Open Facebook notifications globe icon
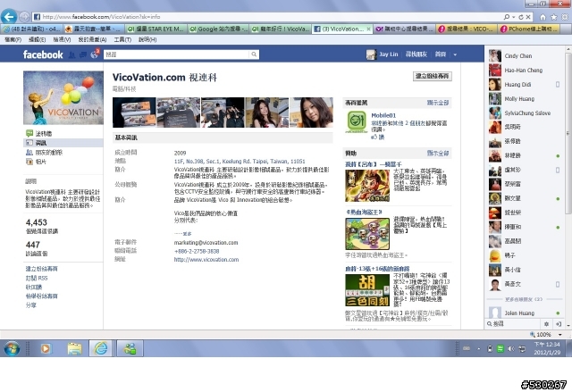 click(x=94, y=54)
